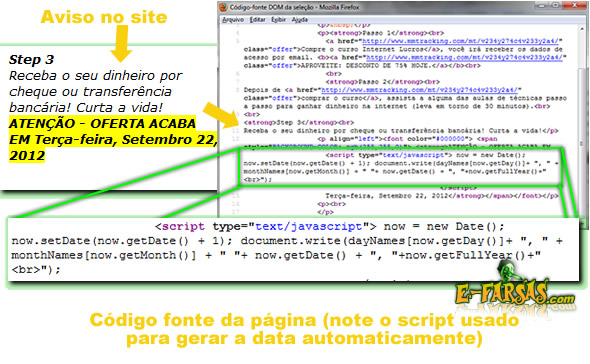590x364 pixels.
Task: Click the 'Step 3' heading on the site
Action: coord(32,59)
